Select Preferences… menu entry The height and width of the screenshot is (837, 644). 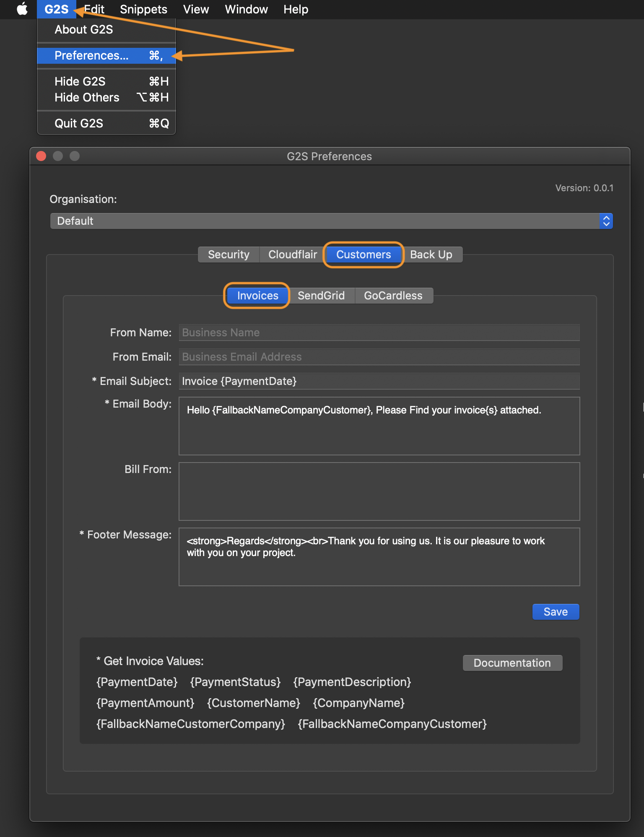tap(106, 55)
